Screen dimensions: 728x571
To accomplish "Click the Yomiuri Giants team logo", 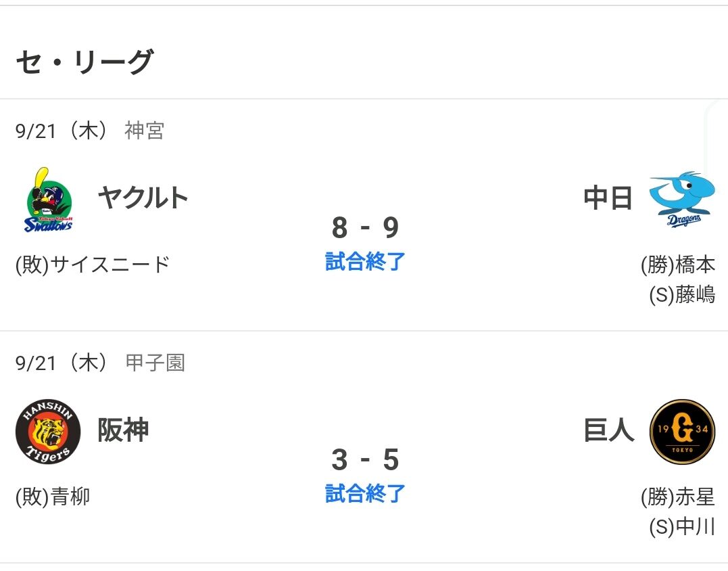I will point(682,432).
